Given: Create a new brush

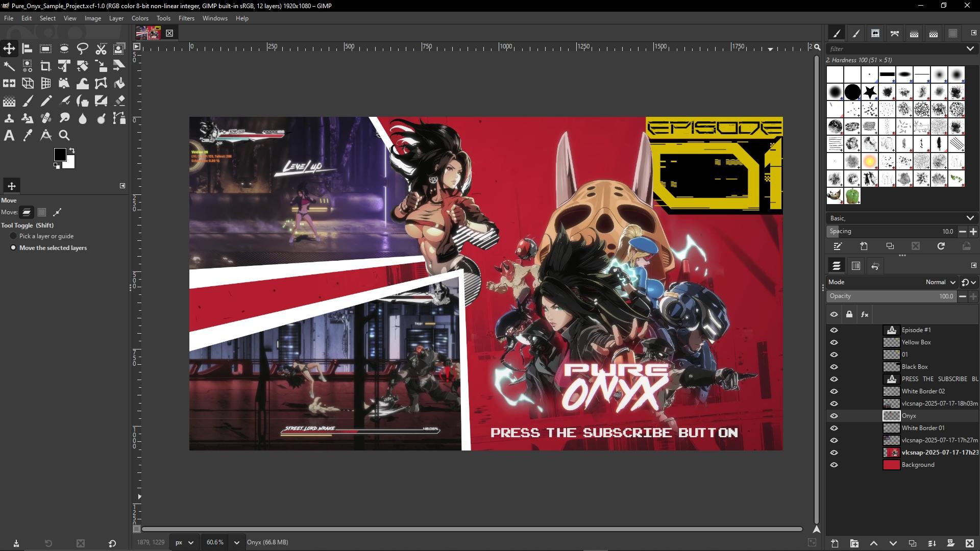Looking at the screenshot, I should [864, 246].
